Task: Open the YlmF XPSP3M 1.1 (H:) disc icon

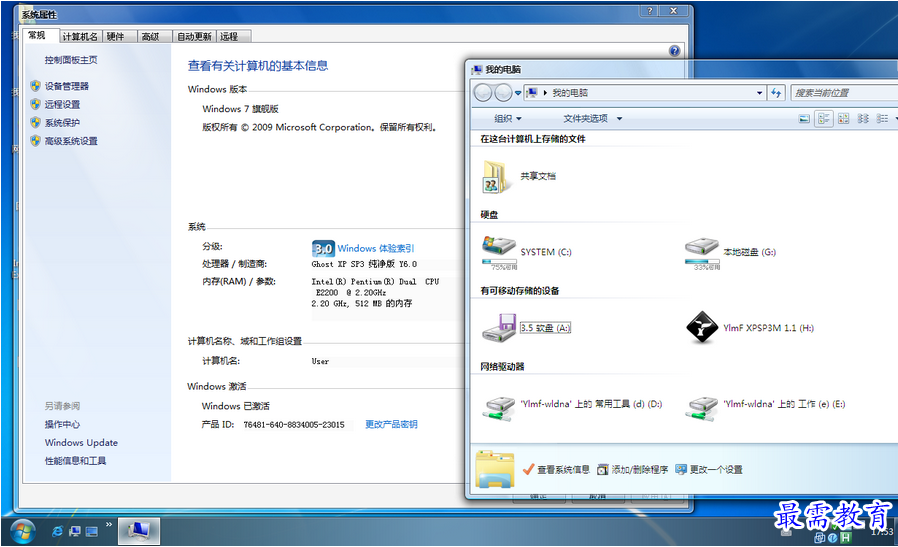Action: [702, 328]
